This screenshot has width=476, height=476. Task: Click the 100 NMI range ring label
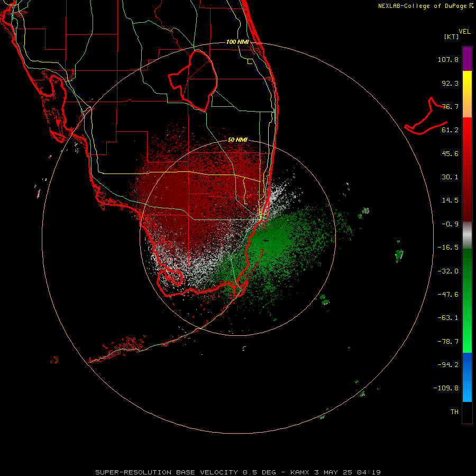(237, 42)
